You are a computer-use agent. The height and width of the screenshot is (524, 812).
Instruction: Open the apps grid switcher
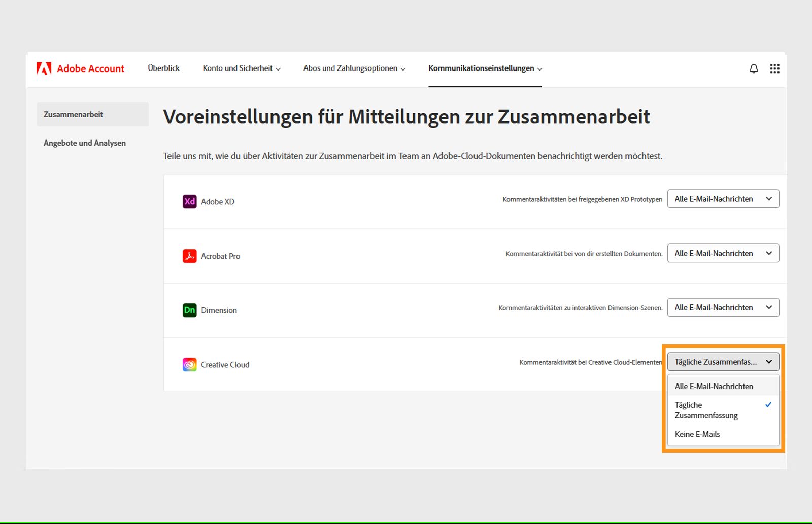point(774,68)
